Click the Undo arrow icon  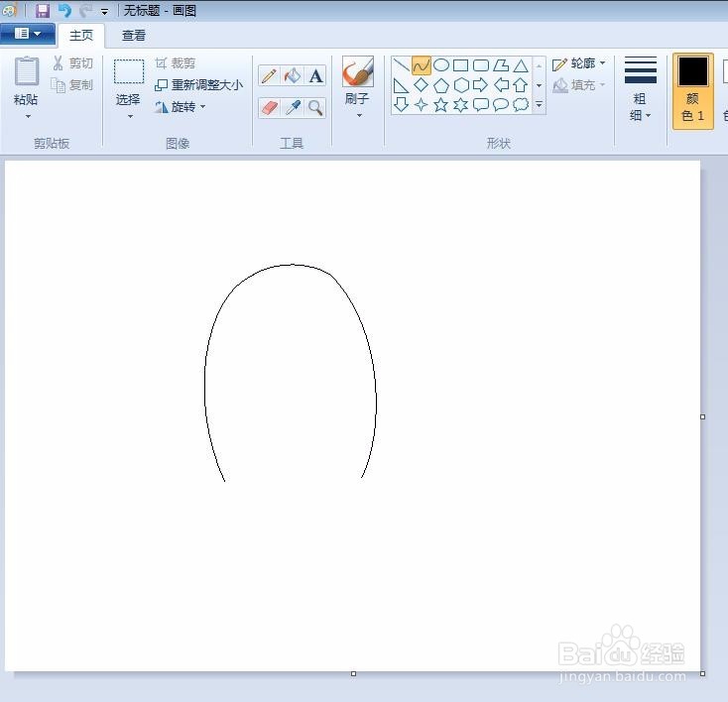[64, 10]
